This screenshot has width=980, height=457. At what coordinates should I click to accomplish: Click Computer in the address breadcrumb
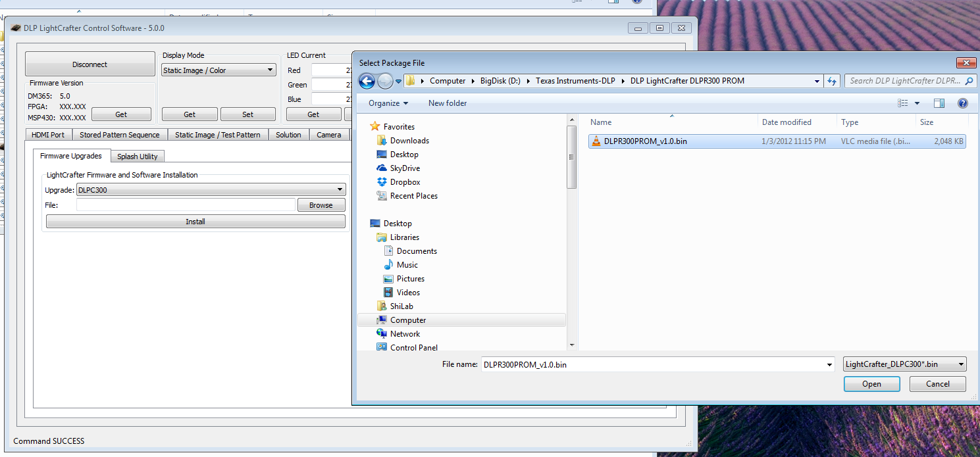click(448, 81)
